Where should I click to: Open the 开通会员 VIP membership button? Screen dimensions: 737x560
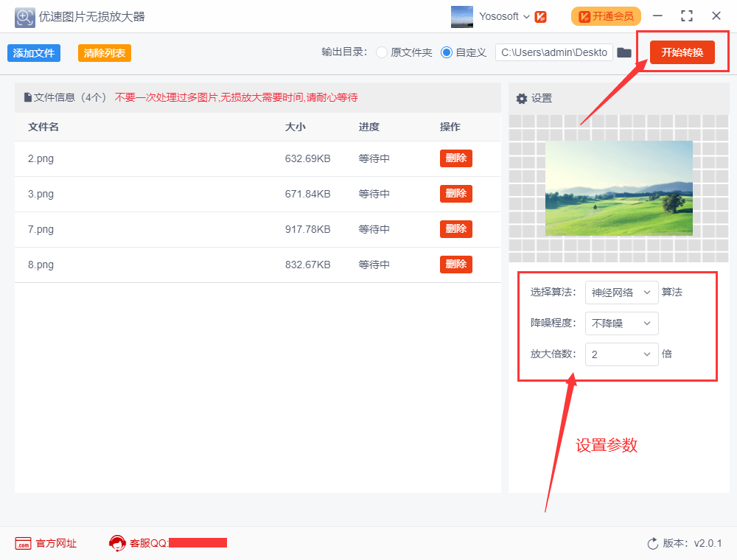(606, 15)
